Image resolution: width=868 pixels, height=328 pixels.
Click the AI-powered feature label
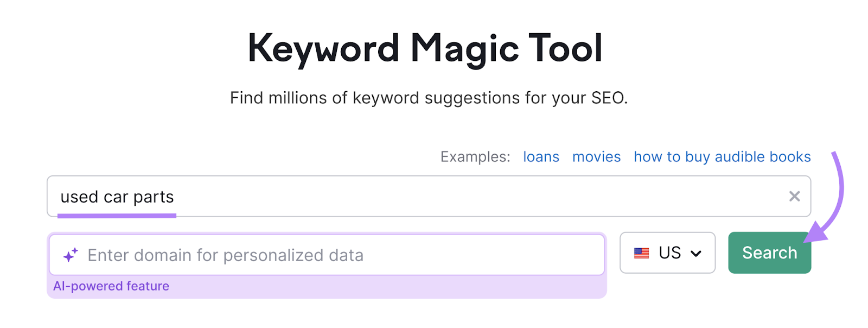coord(112,286)
